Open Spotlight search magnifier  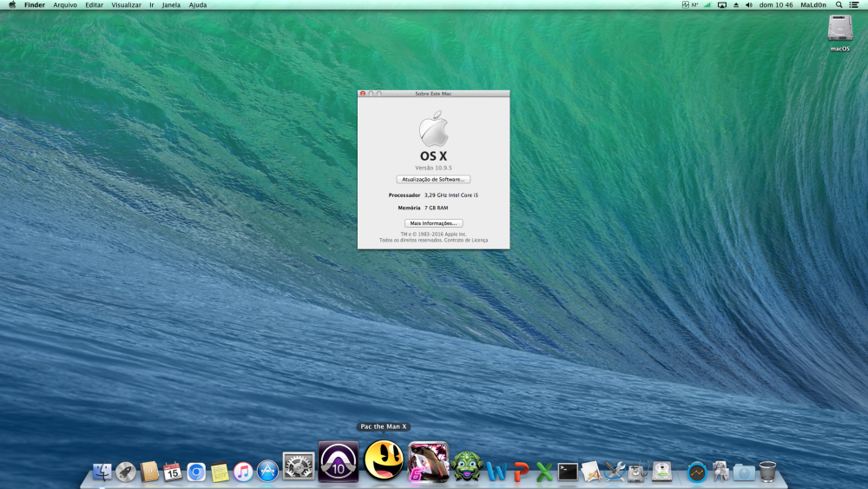(839, 5)
